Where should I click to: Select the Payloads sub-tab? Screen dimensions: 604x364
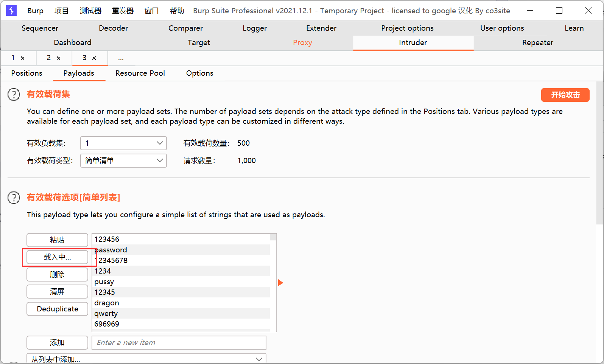point(79,73)
